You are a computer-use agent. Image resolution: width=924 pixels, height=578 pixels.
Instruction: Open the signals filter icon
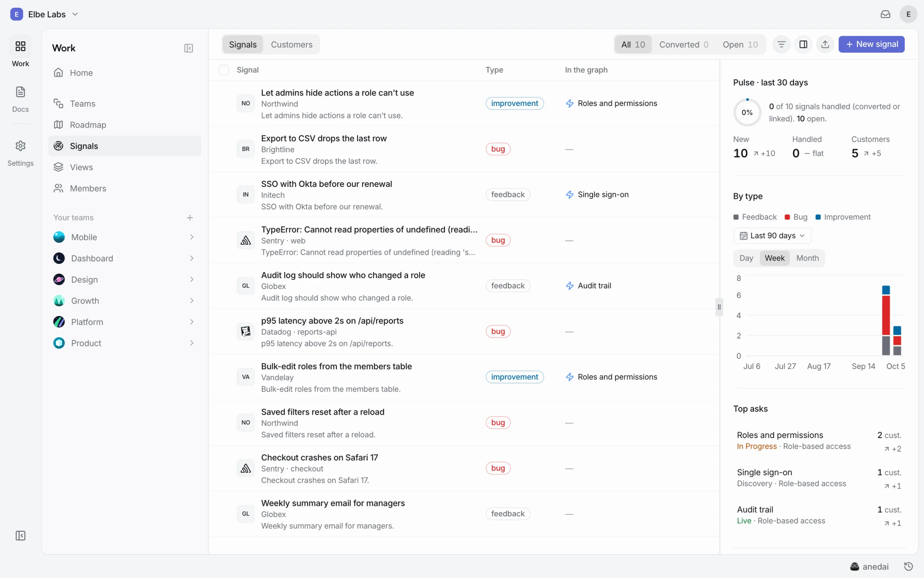pyautogui.click(x=782, y=44)
